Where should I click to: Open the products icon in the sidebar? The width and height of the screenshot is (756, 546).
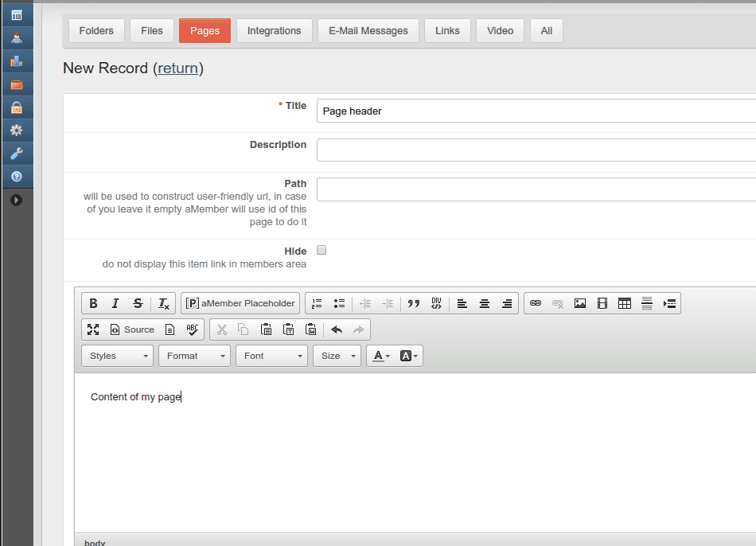[x=17, y=84]
